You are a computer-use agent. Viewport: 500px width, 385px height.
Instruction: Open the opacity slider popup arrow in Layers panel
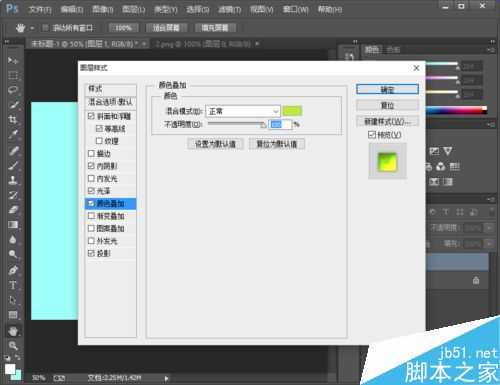[x=489, y=228]
